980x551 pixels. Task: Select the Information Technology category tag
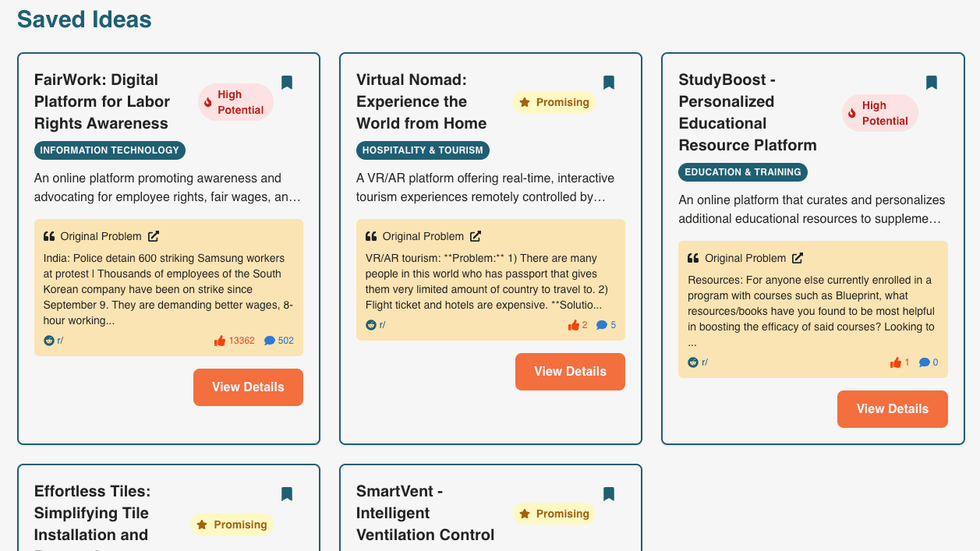[x=110, y=150]
